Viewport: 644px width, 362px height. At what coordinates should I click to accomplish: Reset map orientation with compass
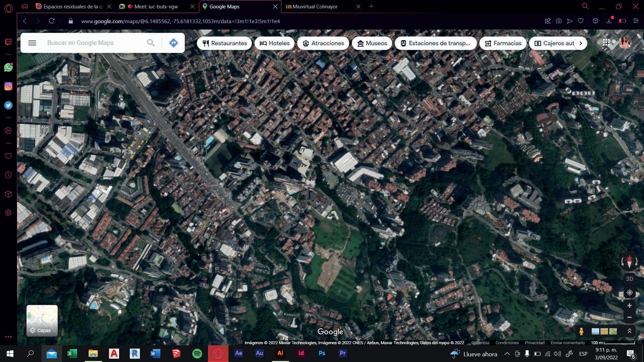pos(629,261)
